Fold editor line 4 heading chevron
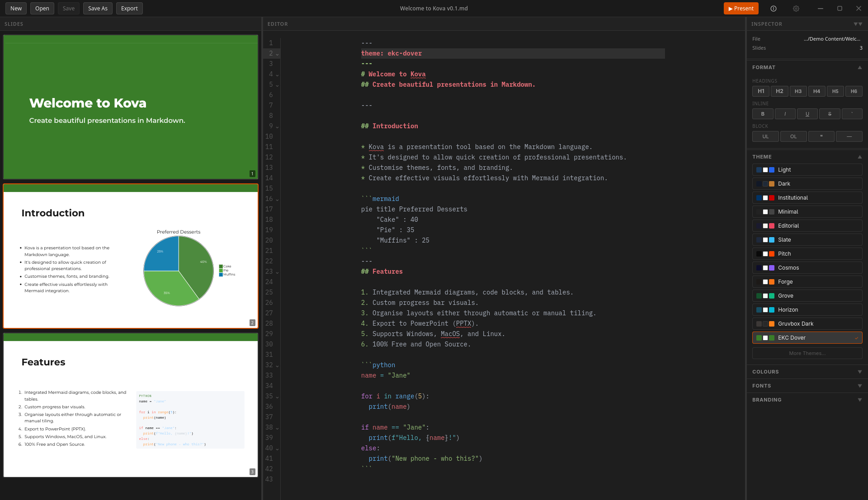This screenshot has height=500, width=868. [x=277, y=75]
